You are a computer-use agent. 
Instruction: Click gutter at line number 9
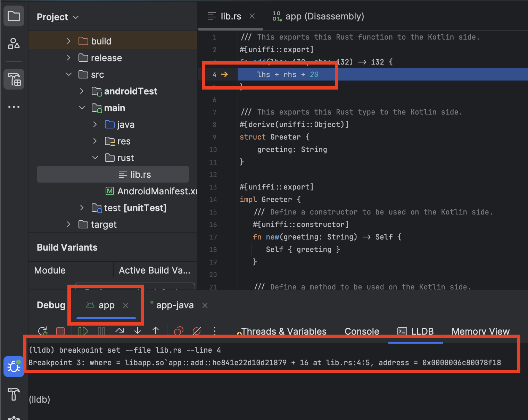coord(214,137)
